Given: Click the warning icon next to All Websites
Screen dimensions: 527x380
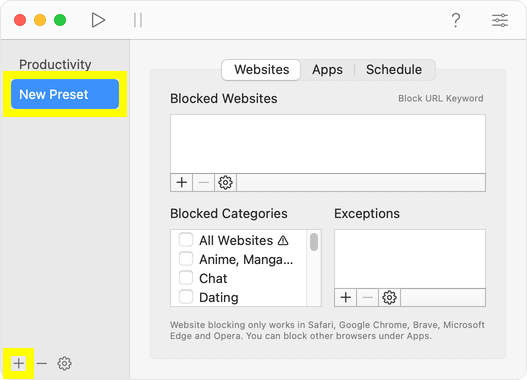Looking at the screenshot, I should (283, 240).
